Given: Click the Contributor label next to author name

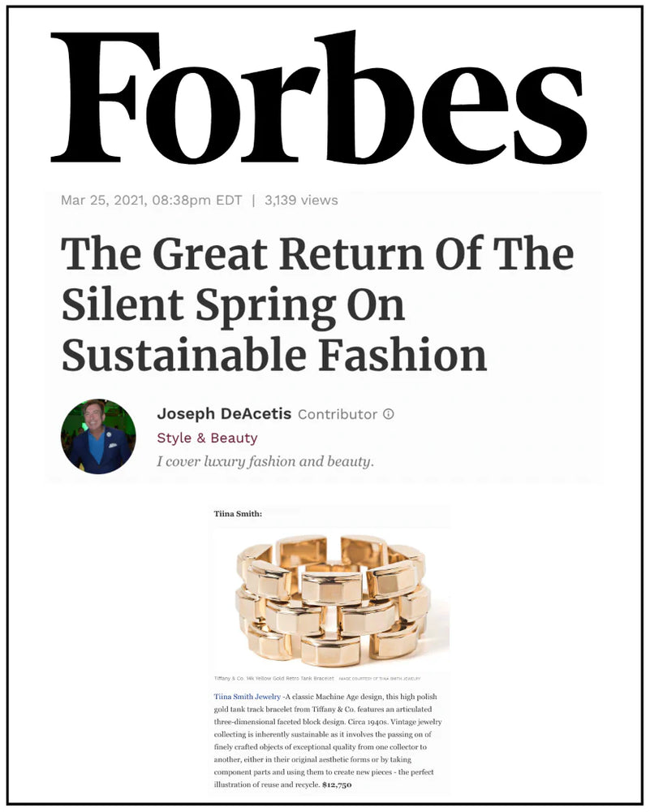Looking at the screenshot, I should pos(337,414).
